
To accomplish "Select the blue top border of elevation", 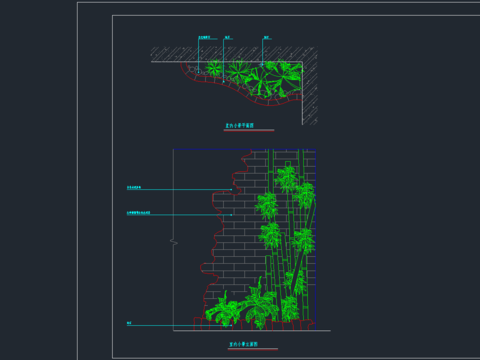I will [x=244, y=149].
